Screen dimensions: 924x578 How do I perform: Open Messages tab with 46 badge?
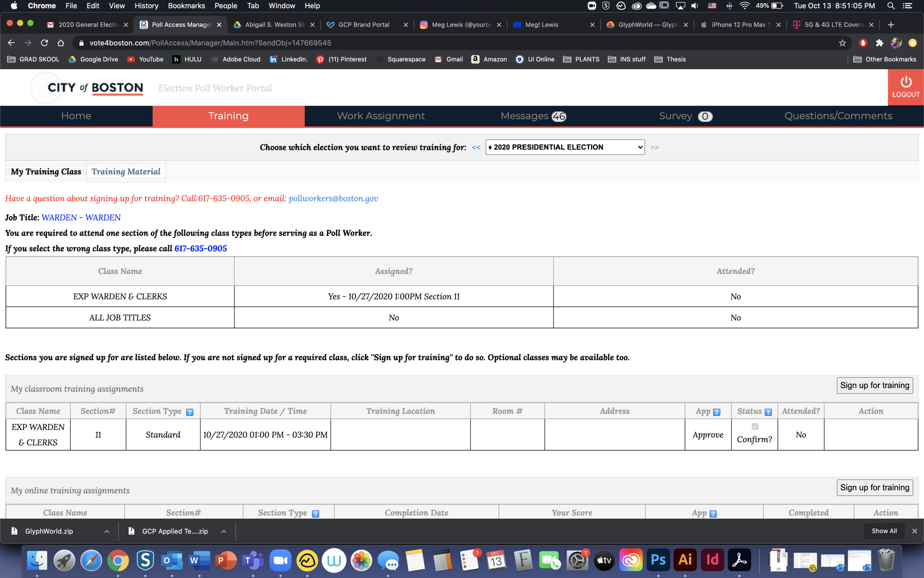click(533, 116)
